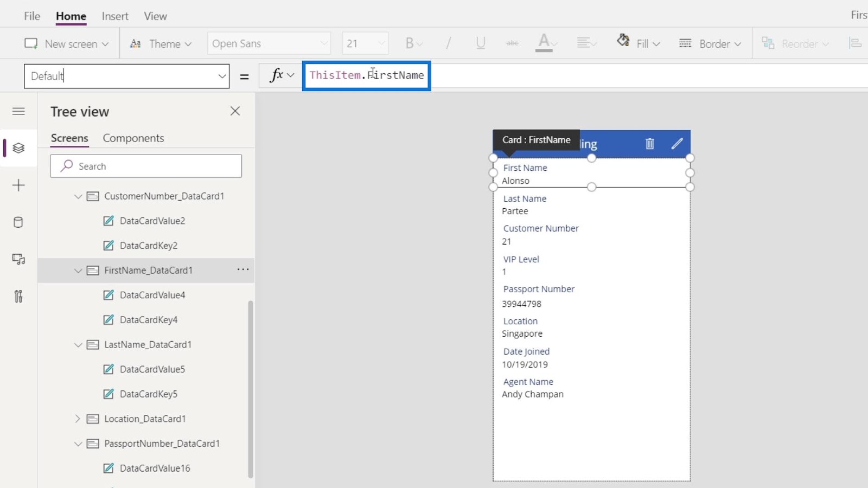Open the font color picker

pos(547,43)
